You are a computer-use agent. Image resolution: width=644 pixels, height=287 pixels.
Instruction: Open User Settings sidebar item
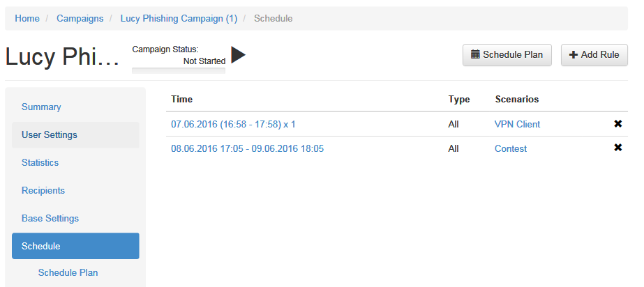pyautogui.click(x=75, y=135)
